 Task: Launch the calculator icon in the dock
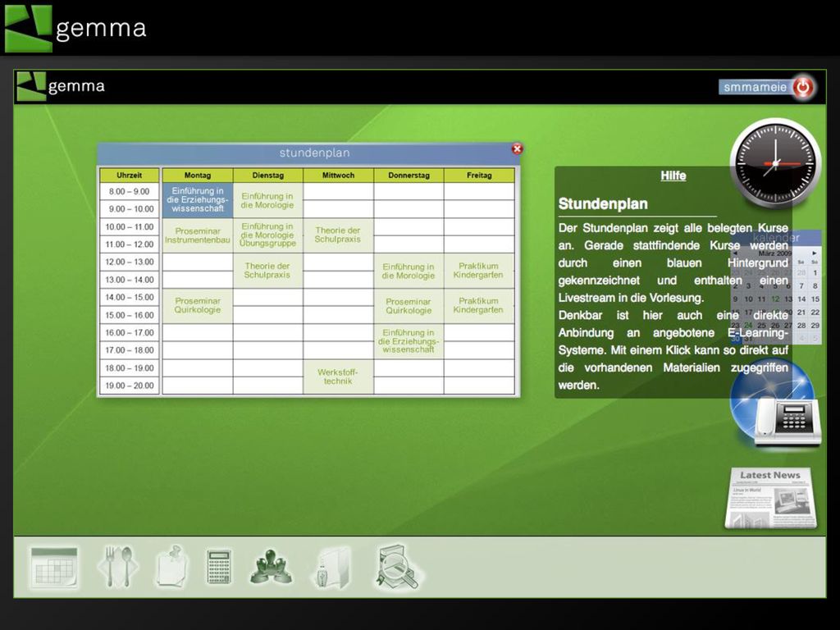pyautogui.click(x=220, y=566)
